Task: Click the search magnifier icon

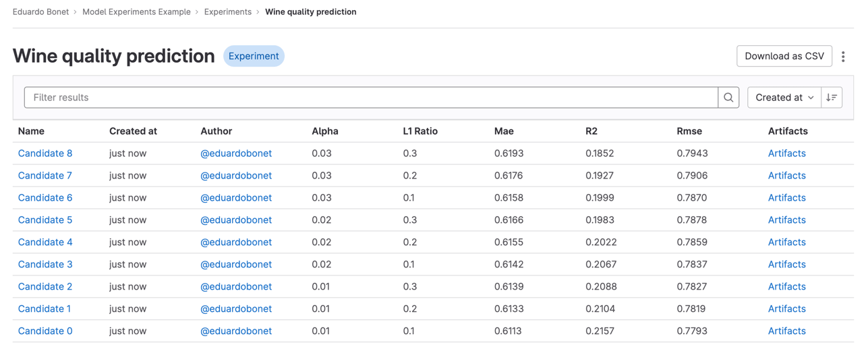Action: click(728, 98)
